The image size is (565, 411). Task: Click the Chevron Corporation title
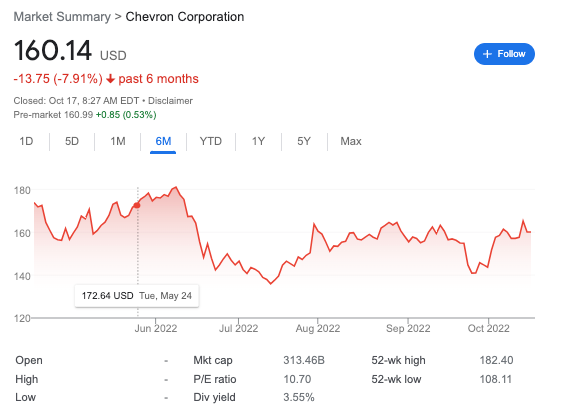click(184, 17)
